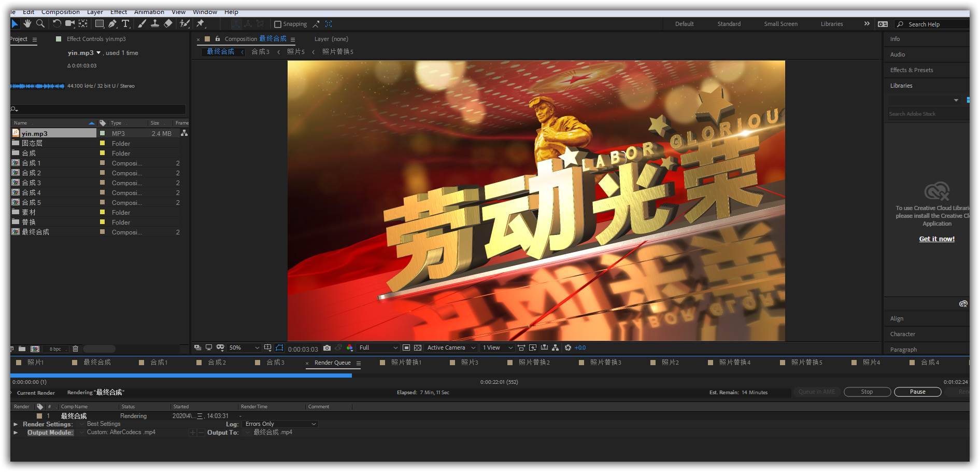This screenshot has height=472, width=980.
Task: Click the Get it now! link
Action: (936, 239)
